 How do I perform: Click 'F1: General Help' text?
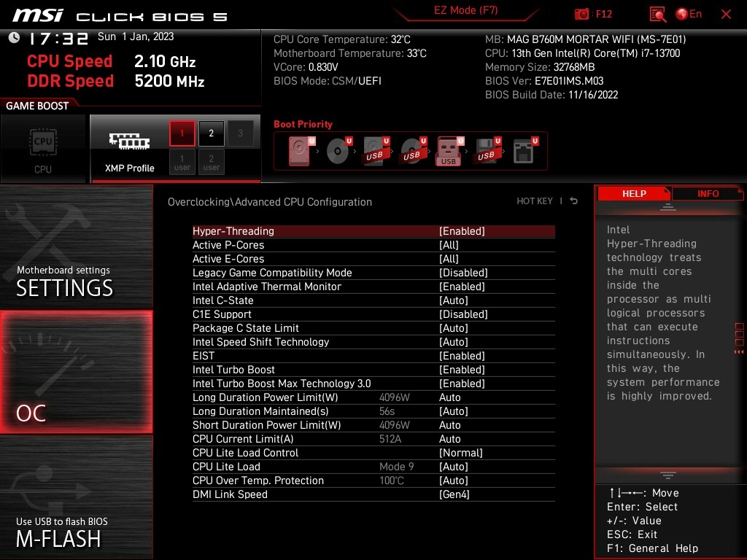[x=652, y=548]
